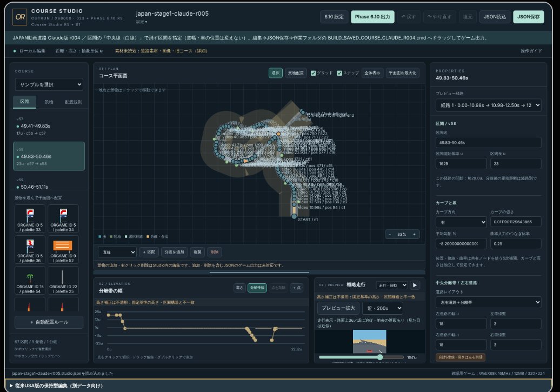Open the 近・200u view distance dropdown
Image resolution: width=560 pixels, height=392 pixels.
pos(383,308)
